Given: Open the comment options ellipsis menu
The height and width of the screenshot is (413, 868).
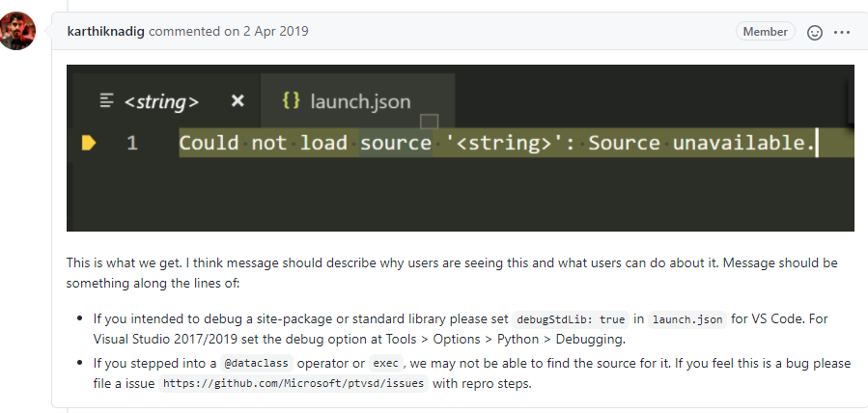Looking at the screenshot, I should [x=841, y=32].
